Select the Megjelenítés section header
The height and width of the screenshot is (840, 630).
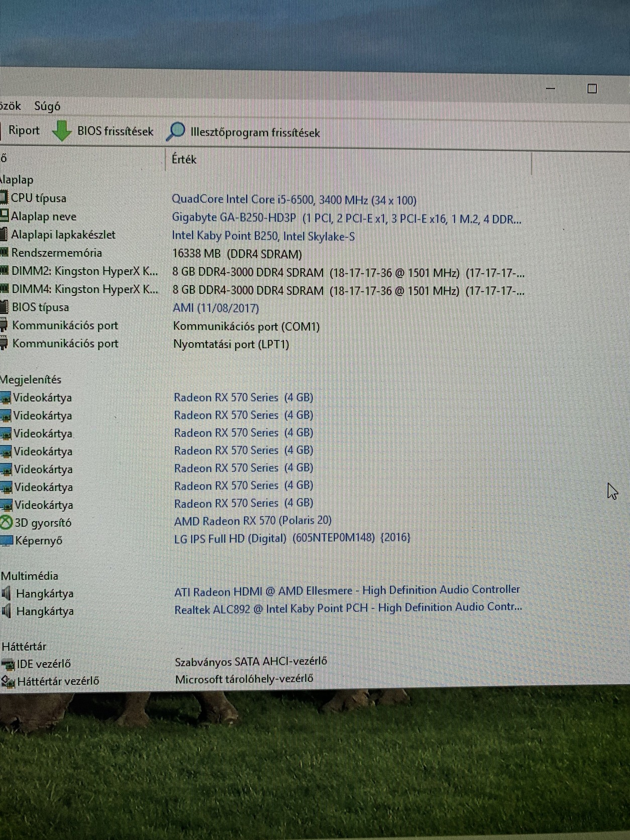pos(31,379)
